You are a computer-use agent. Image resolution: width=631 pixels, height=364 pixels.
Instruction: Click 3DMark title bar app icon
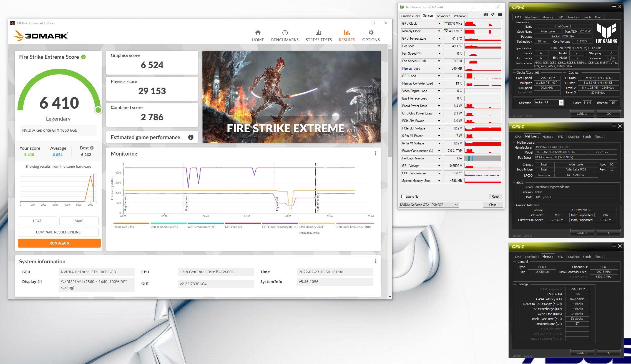12,23
